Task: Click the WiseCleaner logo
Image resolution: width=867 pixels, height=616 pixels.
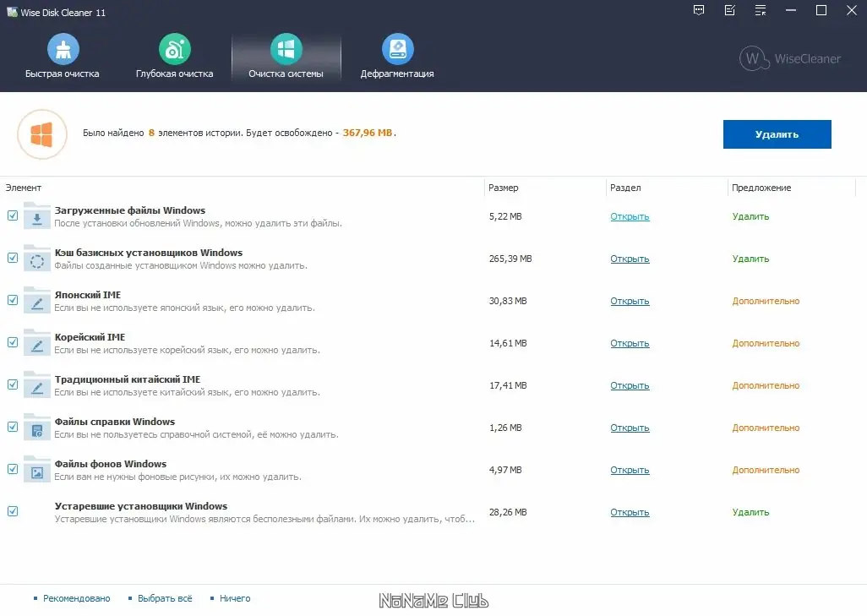Action: point(789,58)
